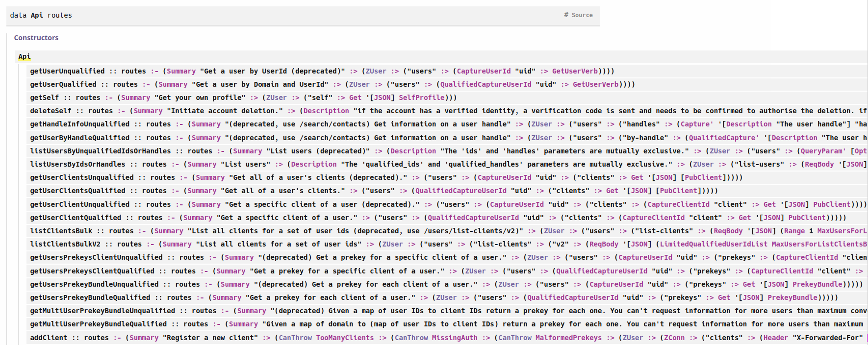868x345 pixels.
Task: Open PubClient link in getUserClientsUnqualified row
Action: [x=703, y=177]
